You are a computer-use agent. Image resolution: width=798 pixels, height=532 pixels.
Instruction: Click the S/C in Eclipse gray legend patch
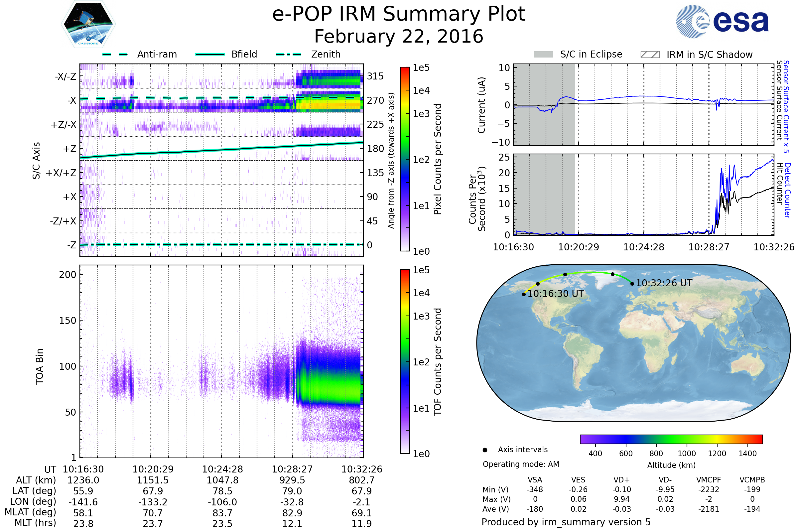(544, 55)
